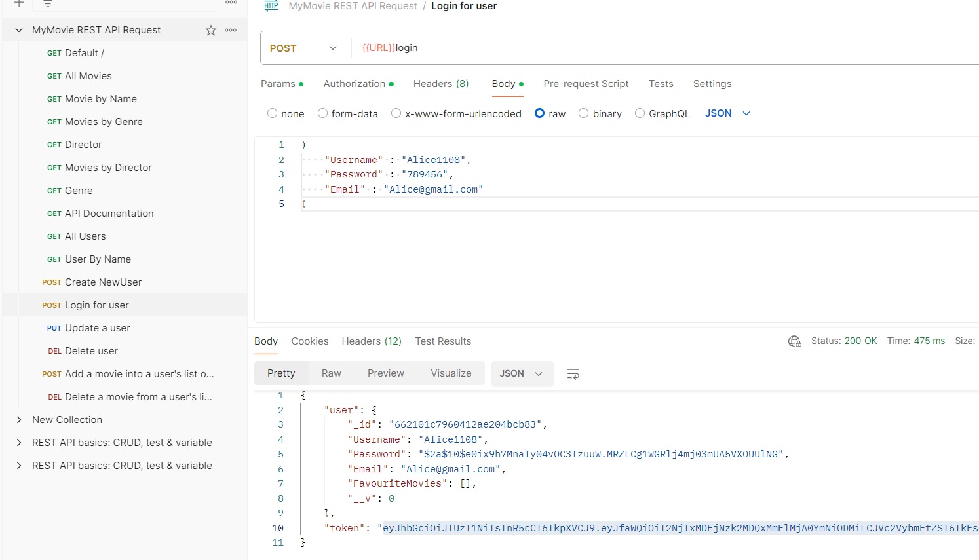The width and height of the screenshot is (979, 560).
Task: Open the MyMovie collection three-dot options menu
Action: pos(231,30)
